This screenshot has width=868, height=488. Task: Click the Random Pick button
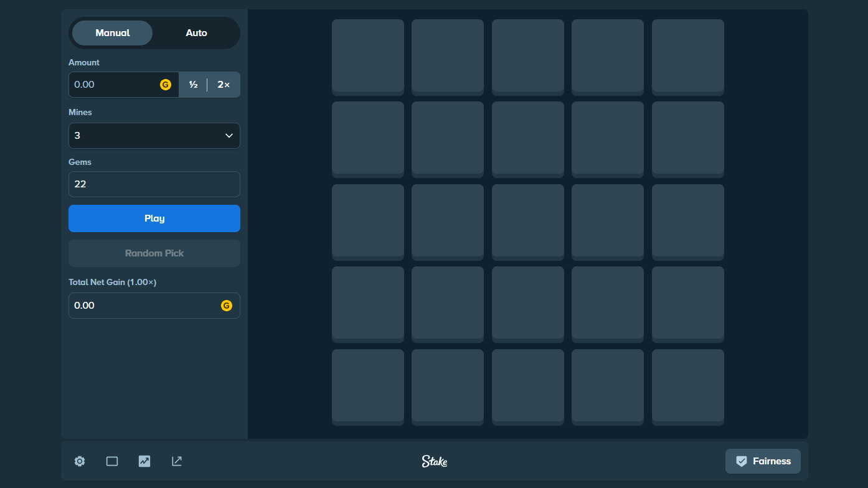click(154, 253)
